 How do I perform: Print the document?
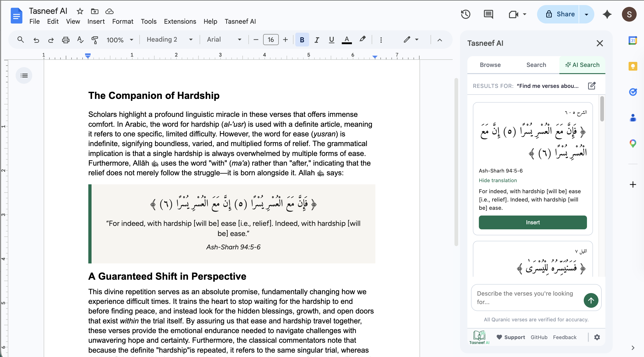click(66, 40)
